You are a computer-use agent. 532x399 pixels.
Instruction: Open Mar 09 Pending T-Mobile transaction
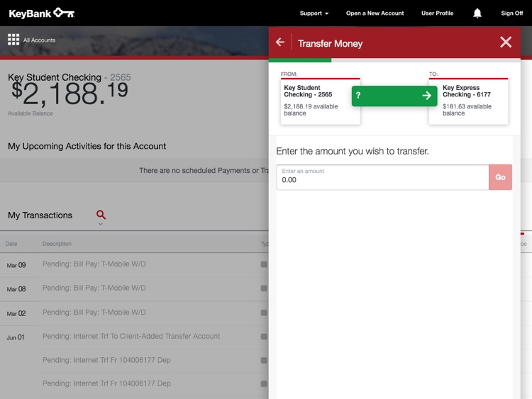[94, 264]
